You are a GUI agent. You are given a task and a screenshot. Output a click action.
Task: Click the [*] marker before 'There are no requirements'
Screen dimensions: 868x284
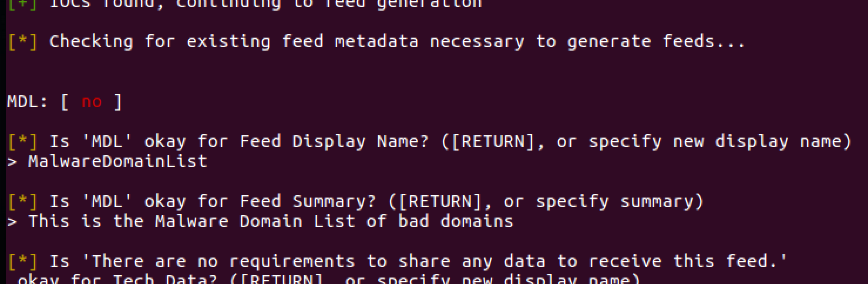coord(22,261)
